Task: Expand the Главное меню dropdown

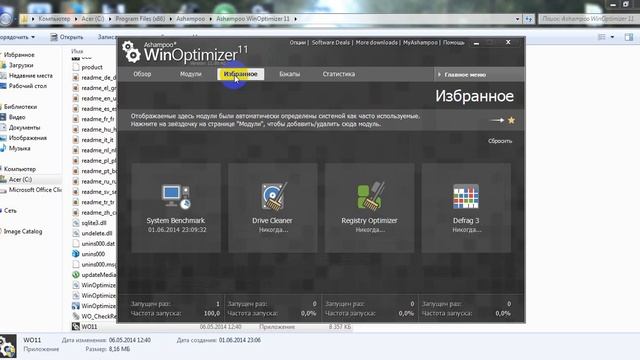Action: [x=478, y=75]
